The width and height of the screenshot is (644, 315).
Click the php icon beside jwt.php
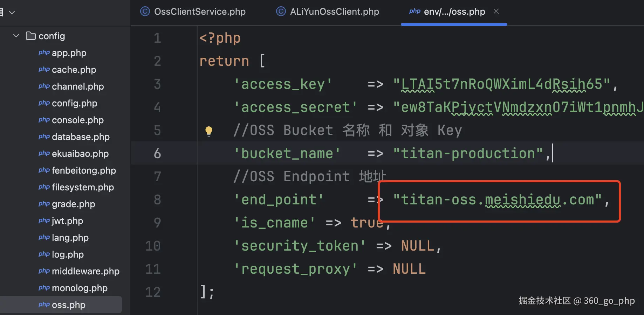[x=44, y=220]
